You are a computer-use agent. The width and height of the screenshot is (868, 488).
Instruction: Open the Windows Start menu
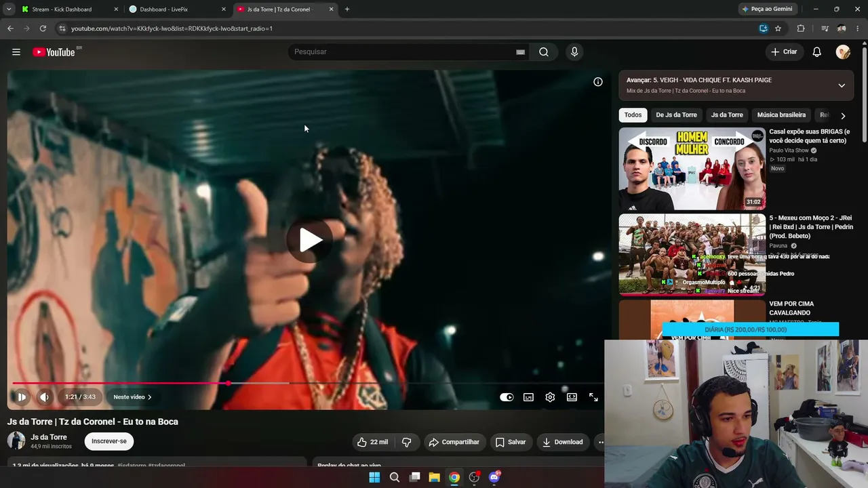(x=374, y=477)
